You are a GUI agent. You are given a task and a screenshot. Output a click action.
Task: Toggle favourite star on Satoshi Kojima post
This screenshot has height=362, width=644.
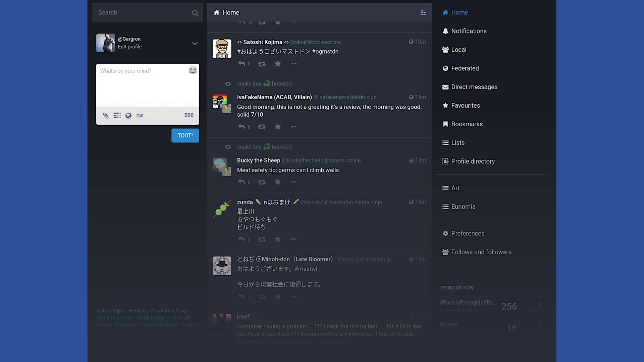click(277, 63)
